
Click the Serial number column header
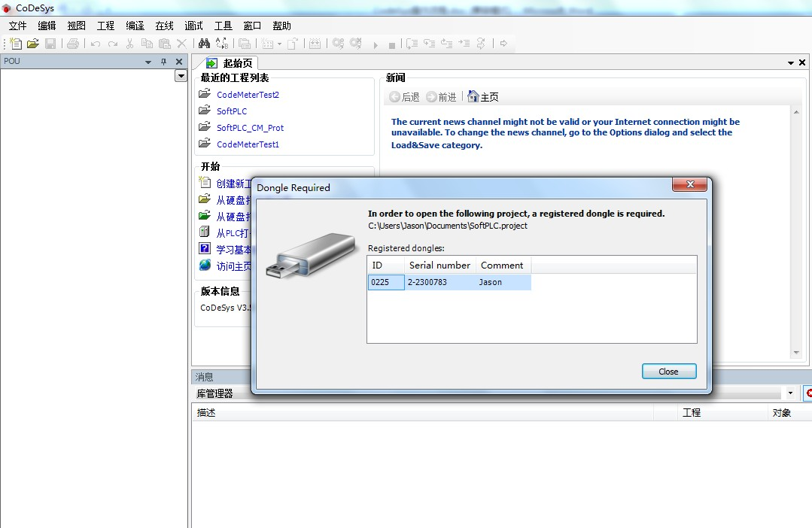[x=439, y=265]
